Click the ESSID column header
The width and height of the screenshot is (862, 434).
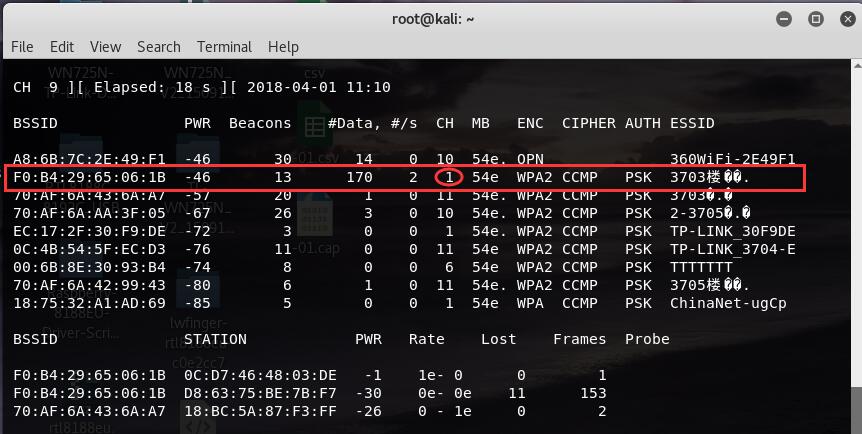click(x=692, y=123)
